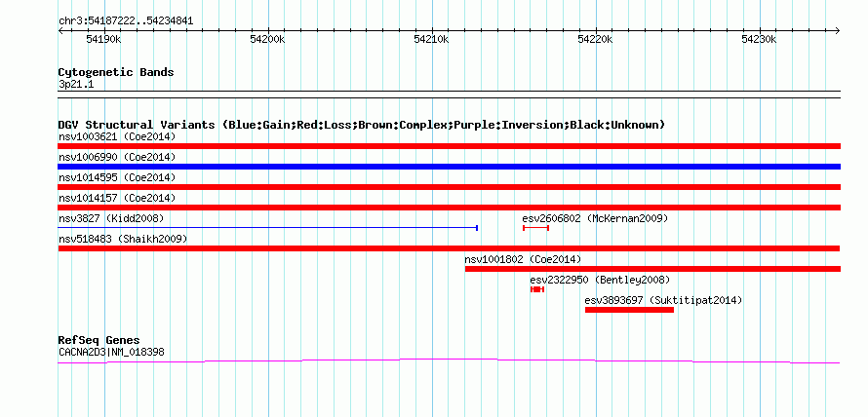Click the CACNA2D3|NM_018398 gene label
The height and width of the screenshot is (417, 868).
(111, 352)
